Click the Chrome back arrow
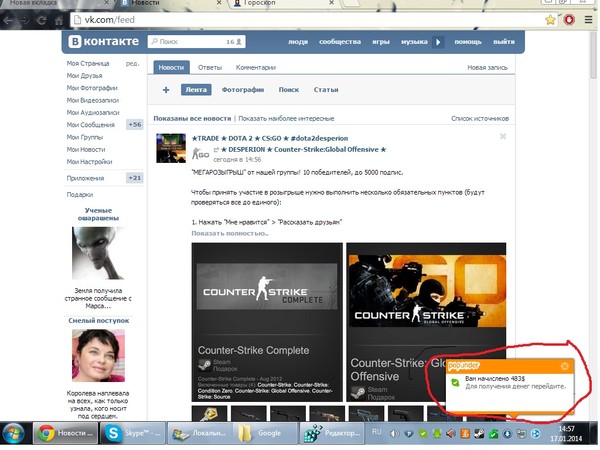The image size is (600, 450). click(8, 20)
